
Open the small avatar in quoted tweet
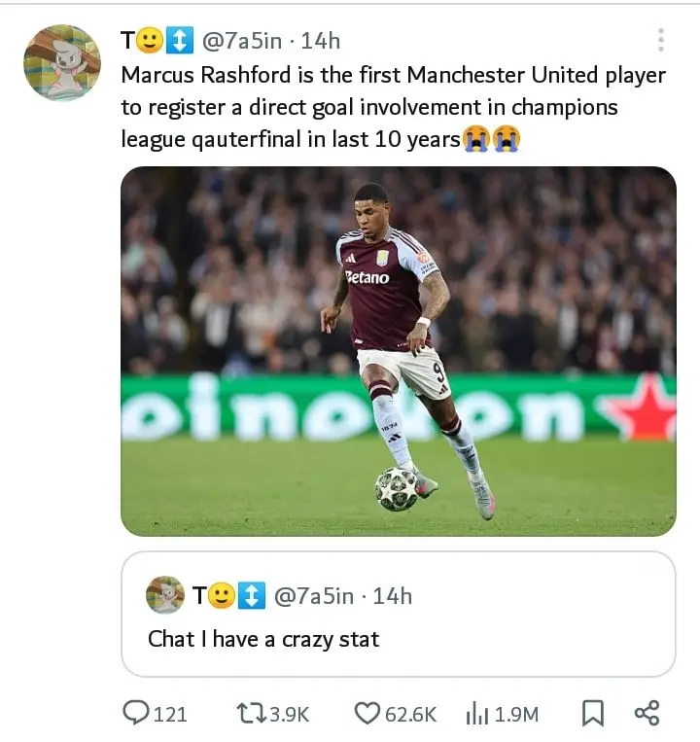coord(165,595)
